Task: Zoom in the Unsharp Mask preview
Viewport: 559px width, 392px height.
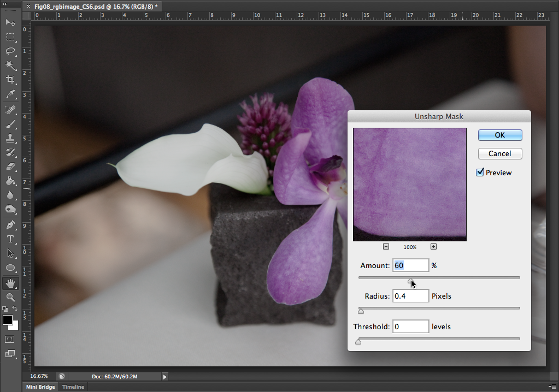Action: pyautogui.click(x=433, y=247)
